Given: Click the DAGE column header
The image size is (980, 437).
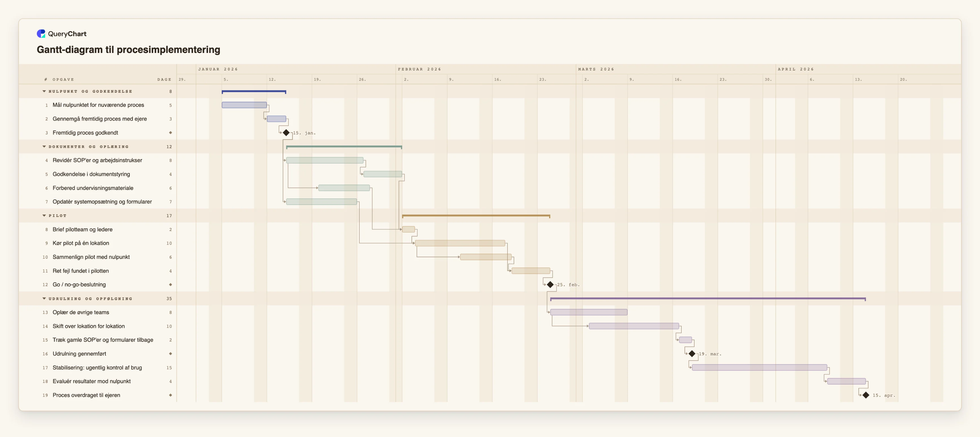Looking at the screenshot, I should coord(164,80).
